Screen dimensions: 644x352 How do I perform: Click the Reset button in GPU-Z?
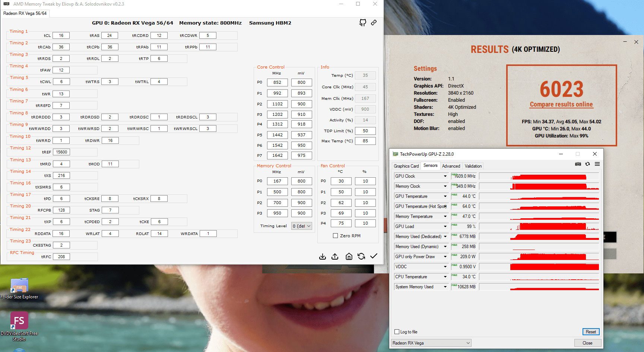[591, 332]
